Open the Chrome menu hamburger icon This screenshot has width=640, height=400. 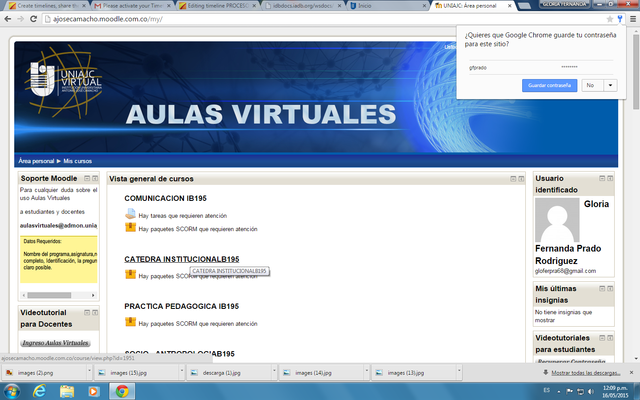coord(633,19)
